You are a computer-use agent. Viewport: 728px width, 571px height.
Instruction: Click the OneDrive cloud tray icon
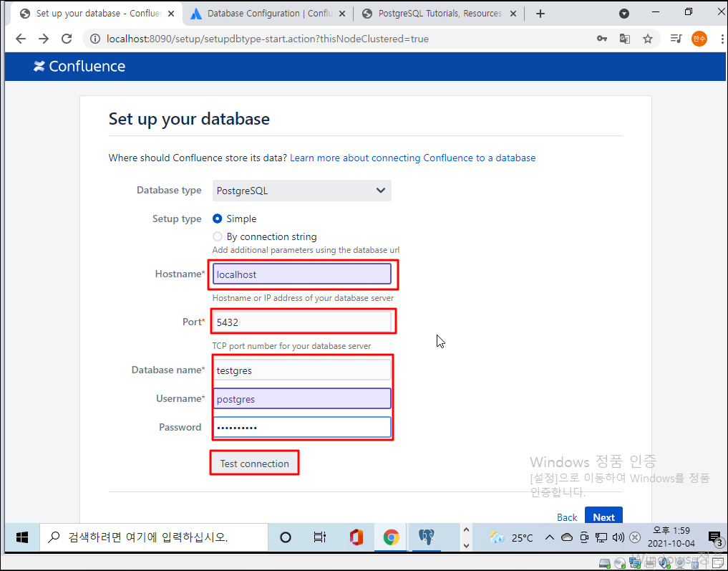point(567,537)
